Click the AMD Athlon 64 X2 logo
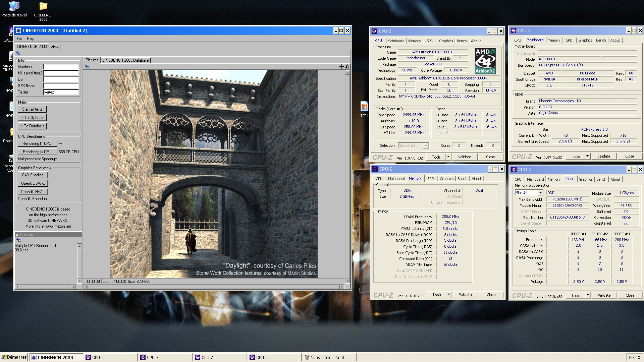 [485, 61]
